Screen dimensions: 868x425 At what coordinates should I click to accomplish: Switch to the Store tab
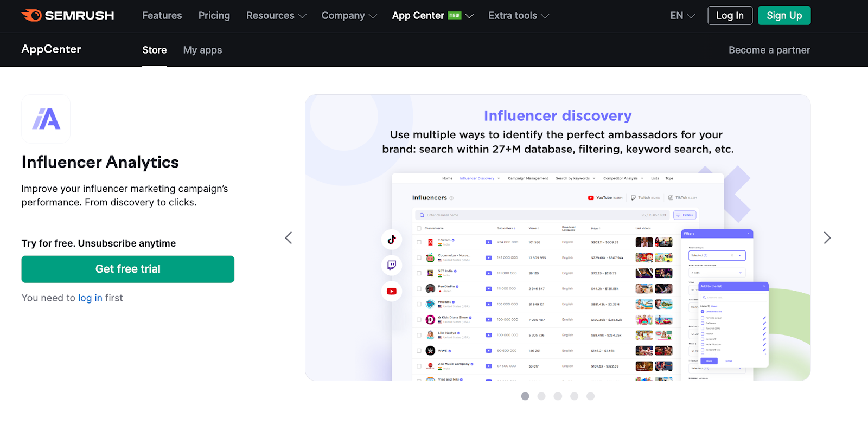coord(155,50)
